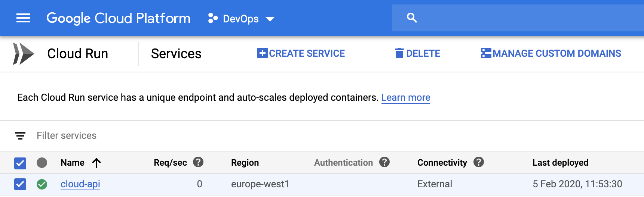Focus the top search bar field

(518, 18)
